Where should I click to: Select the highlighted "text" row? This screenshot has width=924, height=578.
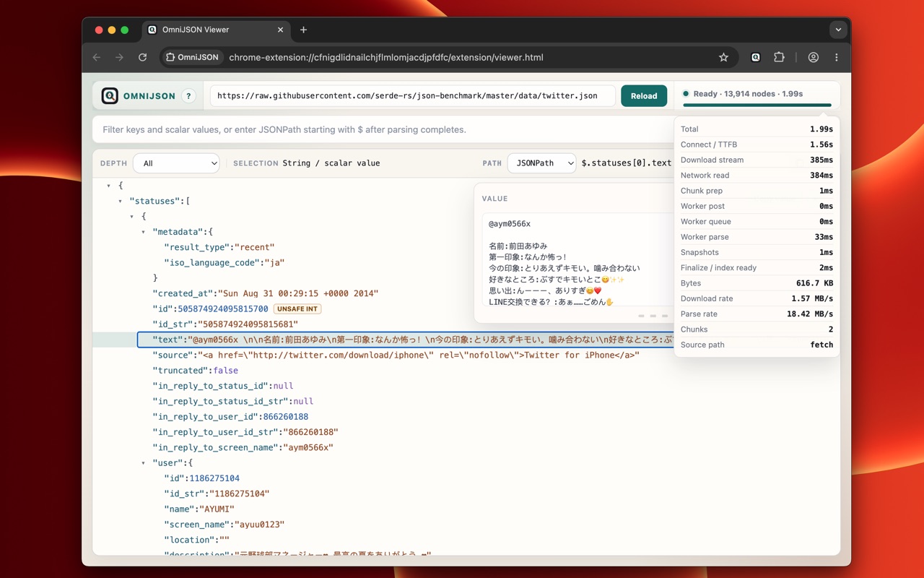pos(405,340)
